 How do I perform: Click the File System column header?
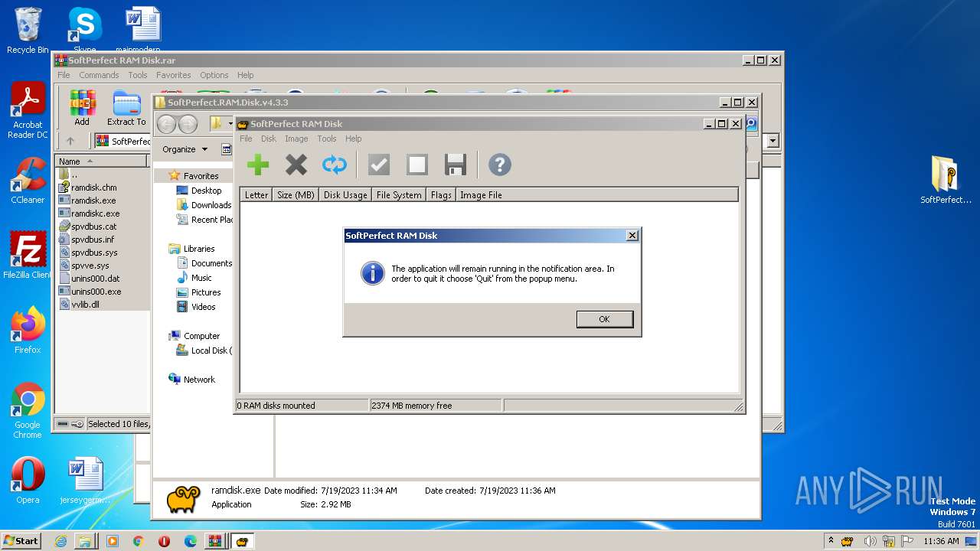(x=399, y=195)
